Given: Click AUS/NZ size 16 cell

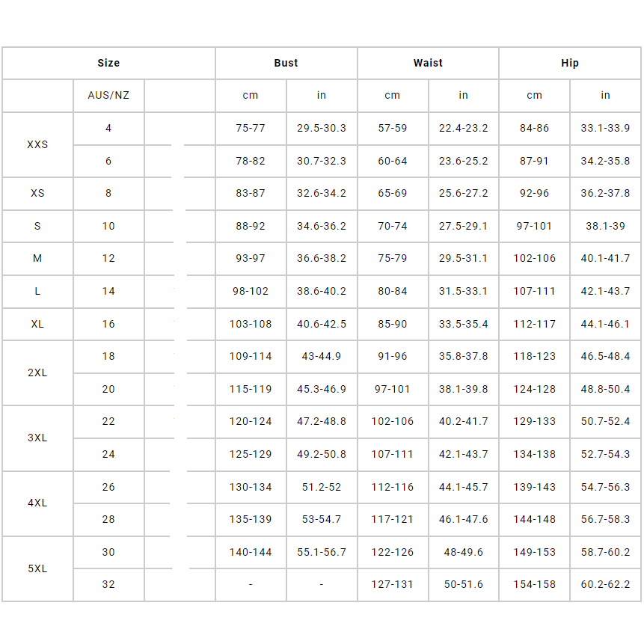Looking at the screenshot, I should [x=108, y=324].
